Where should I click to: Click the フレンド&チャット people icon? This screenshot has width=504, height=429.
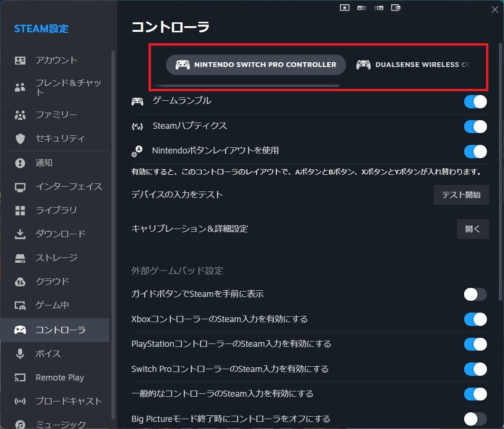coord(20,87)
